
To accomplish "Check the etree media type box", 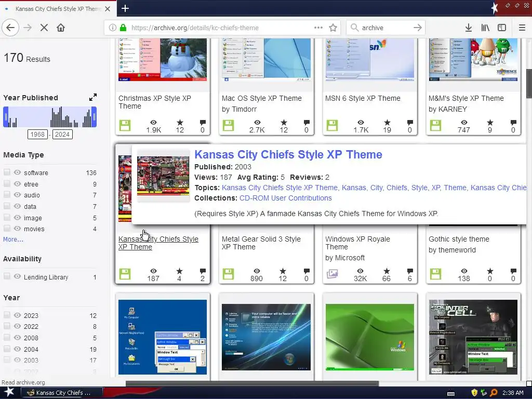I will click(x=7, y=183).
